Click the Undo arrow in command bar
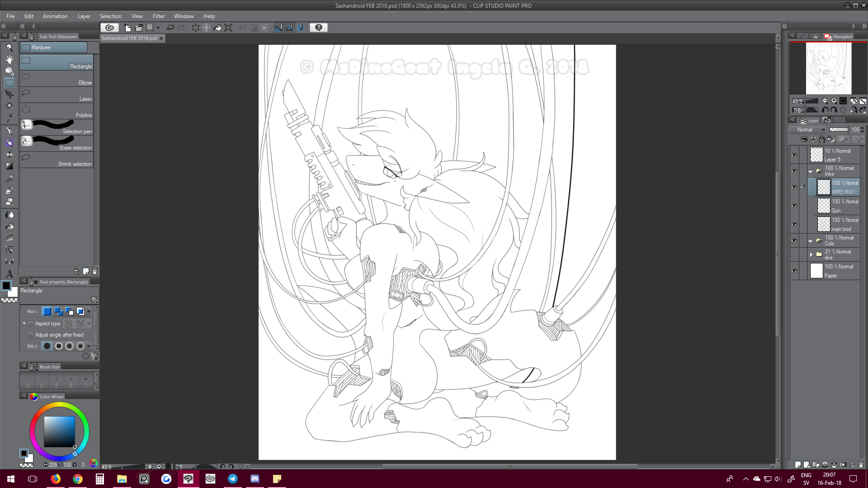 (170, 28)
